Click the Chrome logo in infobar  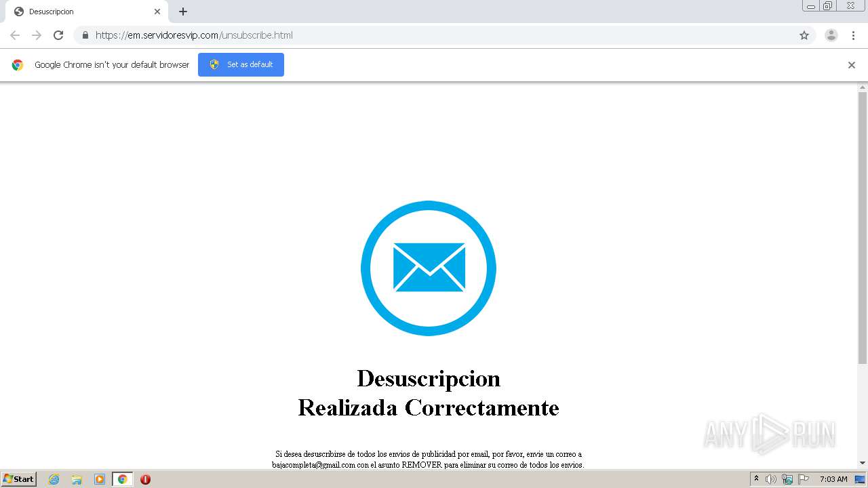[18, 65]
